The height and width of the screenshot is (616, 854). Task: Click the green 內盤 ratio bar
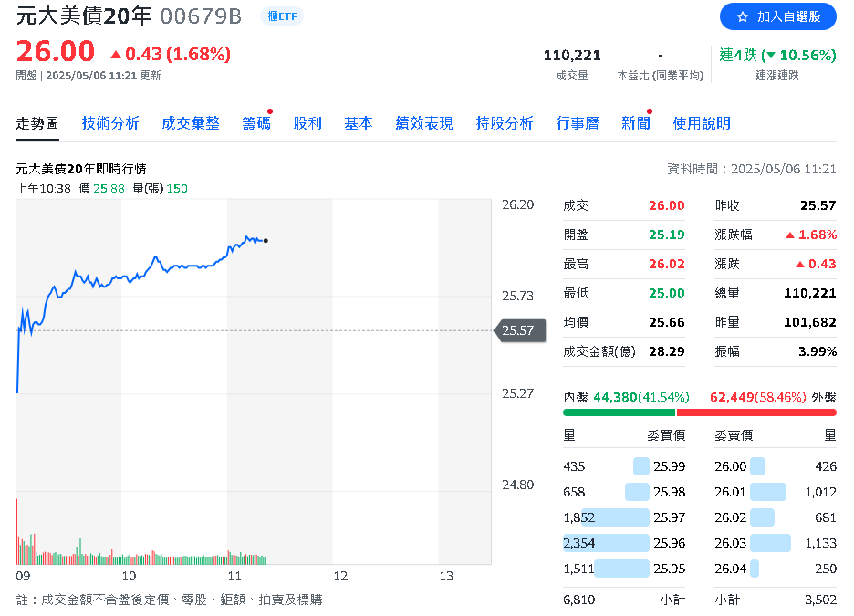[x=619, y=412]
